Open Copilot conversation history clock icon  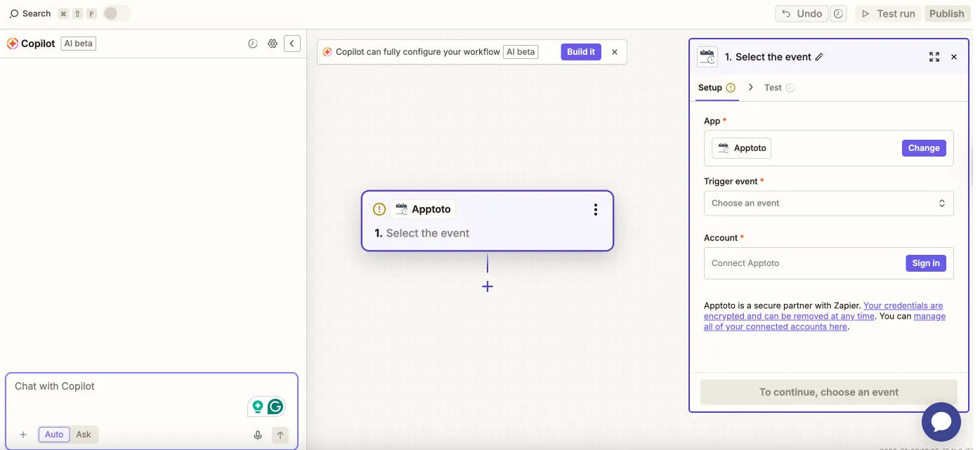252,43
